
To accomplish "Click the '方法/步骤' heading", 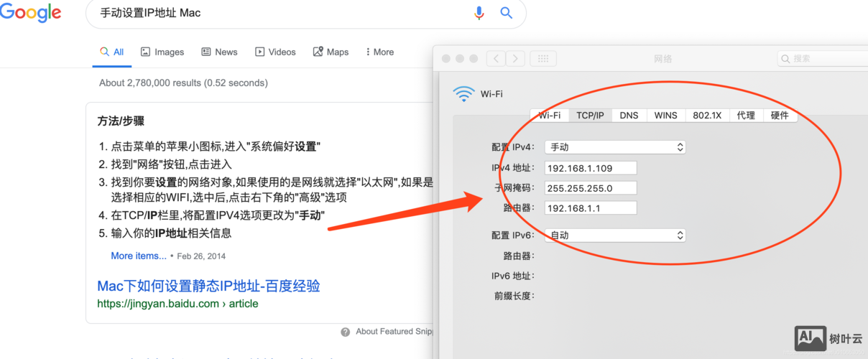I will tap(121, 121).
